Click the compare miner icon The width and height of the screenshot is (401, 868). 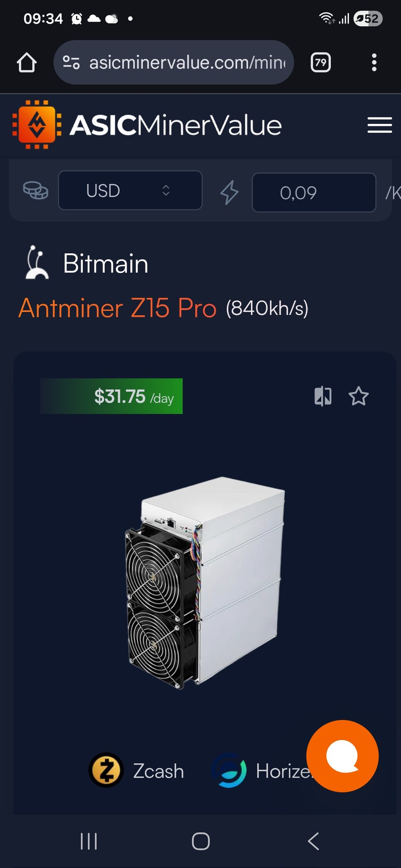click(x=323, y=396)
